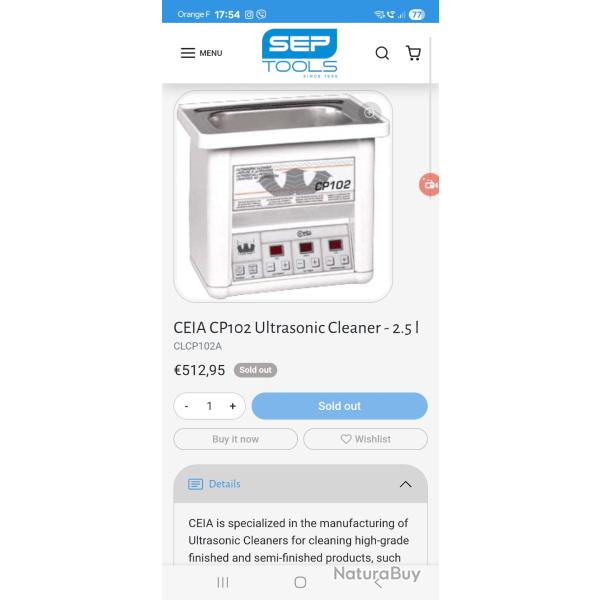
Task: Decrease quantity with minus button
Action: tap(186, 406)
